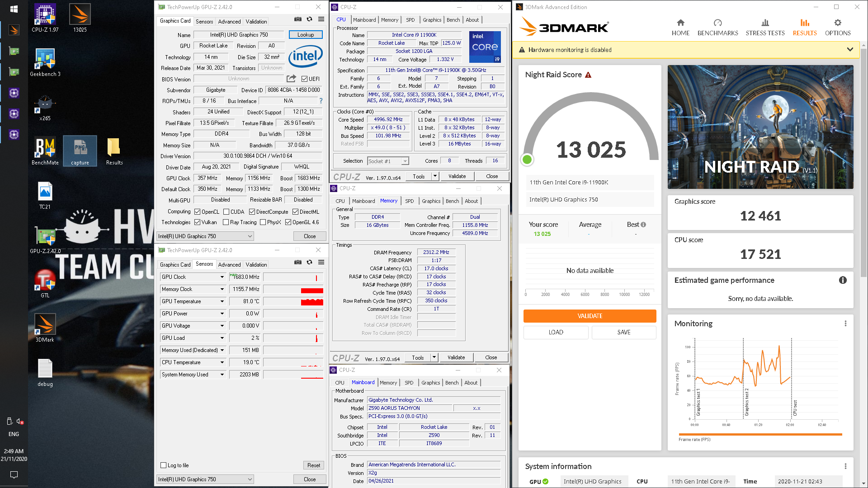
Task: Open 3DMark STRESS TESTS section
Action: point(765,28)
